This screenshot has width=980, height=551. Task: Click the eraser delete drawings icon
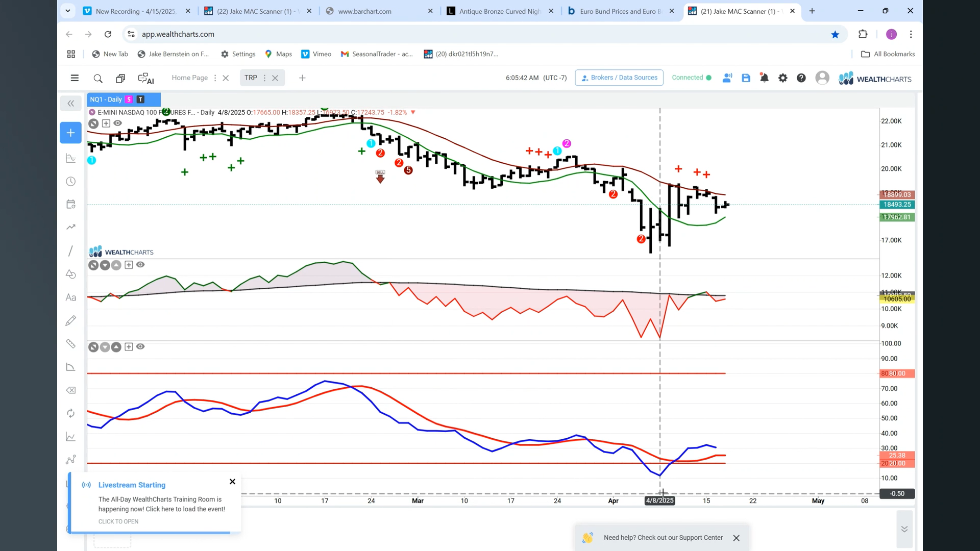click(71, 390)
